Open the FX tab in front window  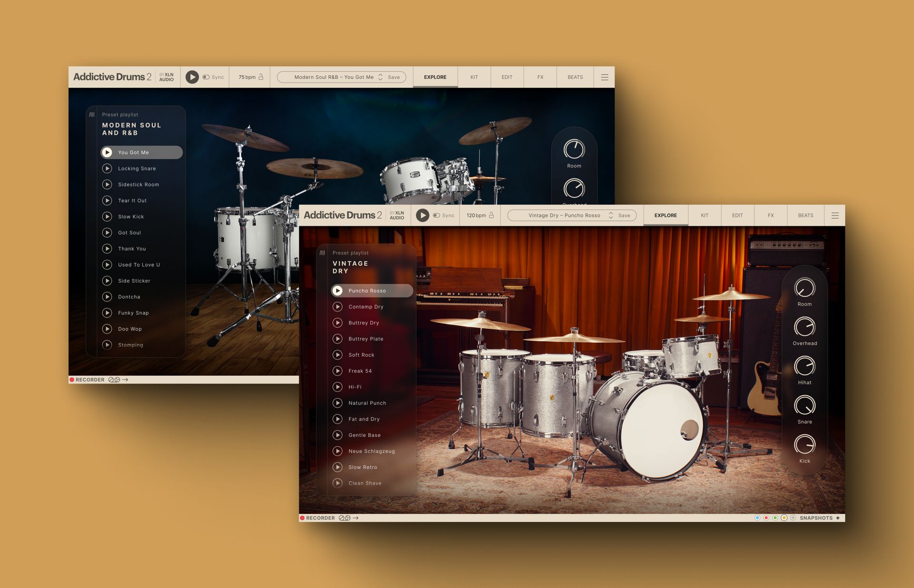pos(771,216)
